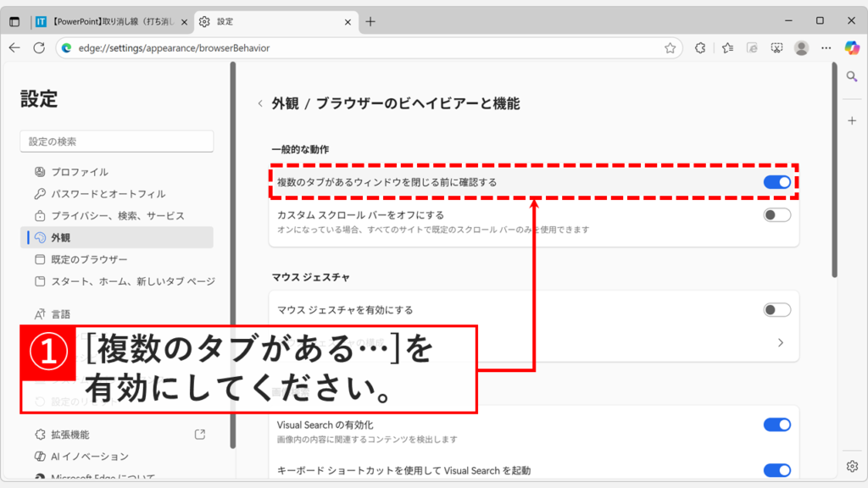Select the 設定 tab
This screenshot has height=488, width=868.
click(x=254, y=23)
